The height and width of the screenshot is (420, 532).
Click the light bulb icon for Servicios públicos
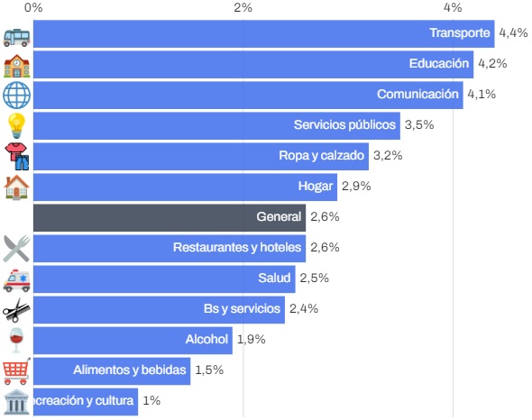(16, 126)
